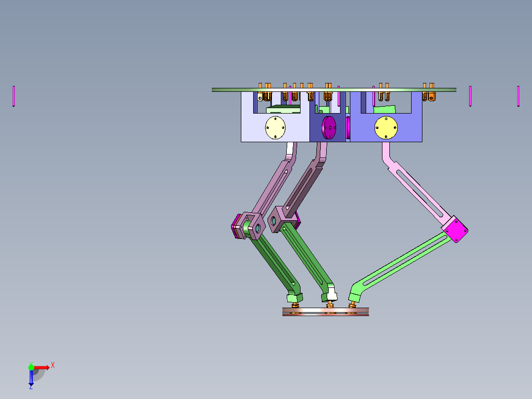This screenshot has width=532, height=399.
Task: Click the red X axis arrow of the triad
Action: point(42,368)
